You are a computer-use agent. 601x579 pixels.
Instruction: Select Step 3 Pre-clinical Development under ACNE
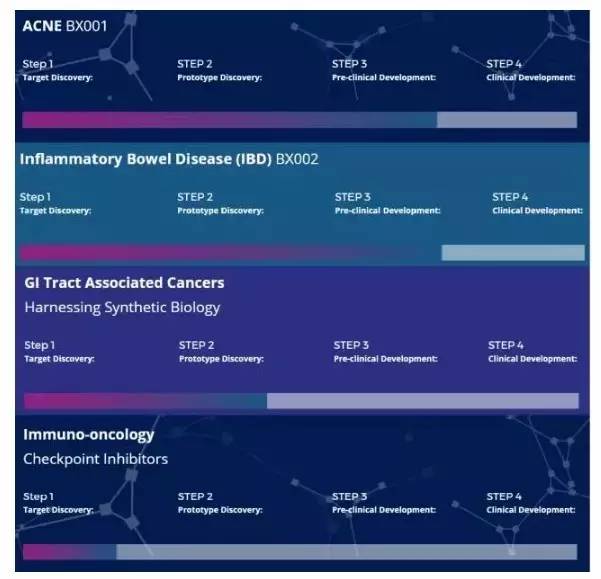(384, 70)
